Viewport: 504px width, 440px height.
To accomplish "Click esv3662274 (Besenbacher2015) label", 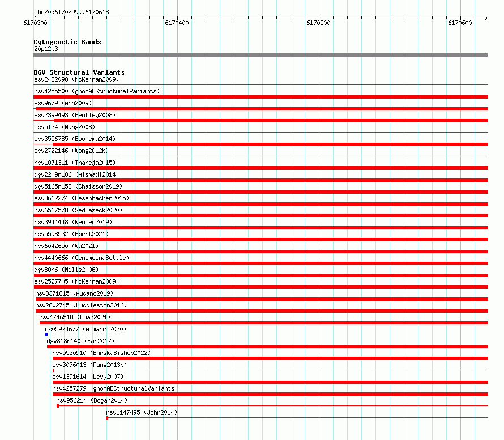I will tap(82, 198).
